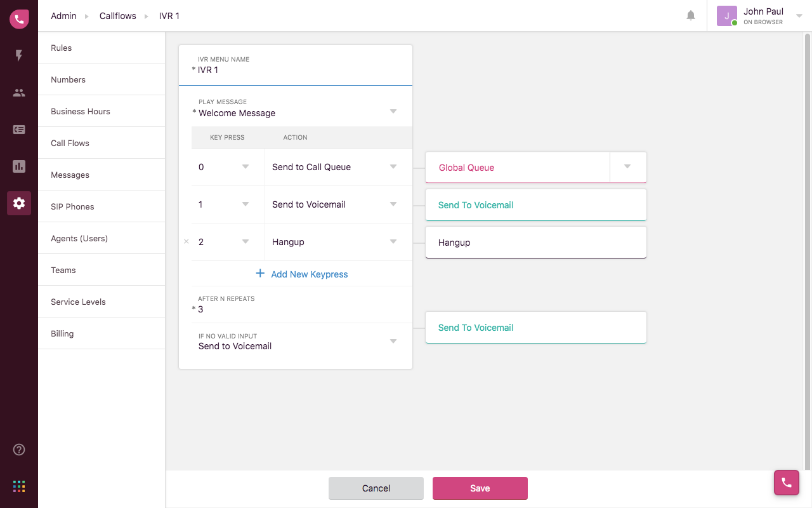812x508 pixels.
Task: Open the bar chart reports icon
Action: click(19, 166)
